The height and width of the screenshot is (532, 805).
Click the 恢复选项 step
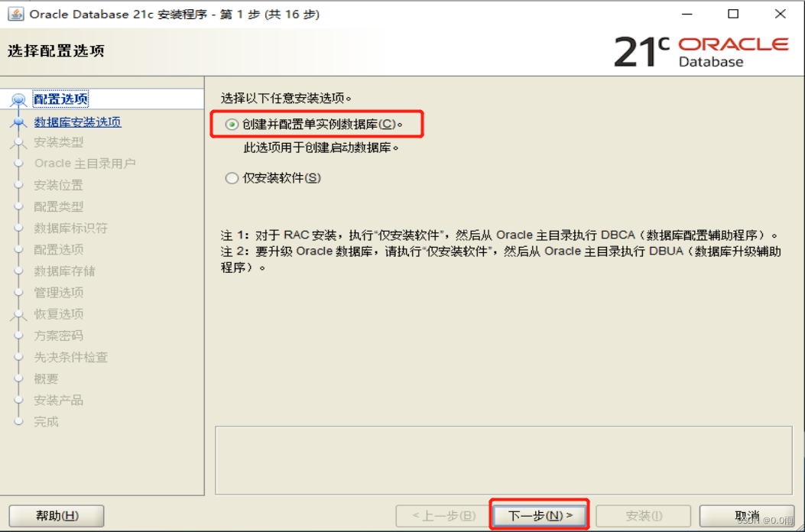coord(59,313)
